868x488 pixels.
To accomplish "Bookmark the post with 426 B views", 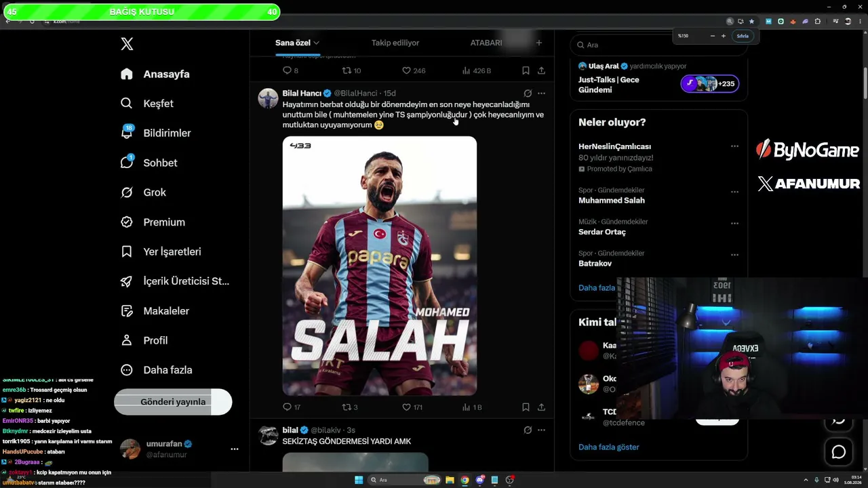I will pos(526,70).
